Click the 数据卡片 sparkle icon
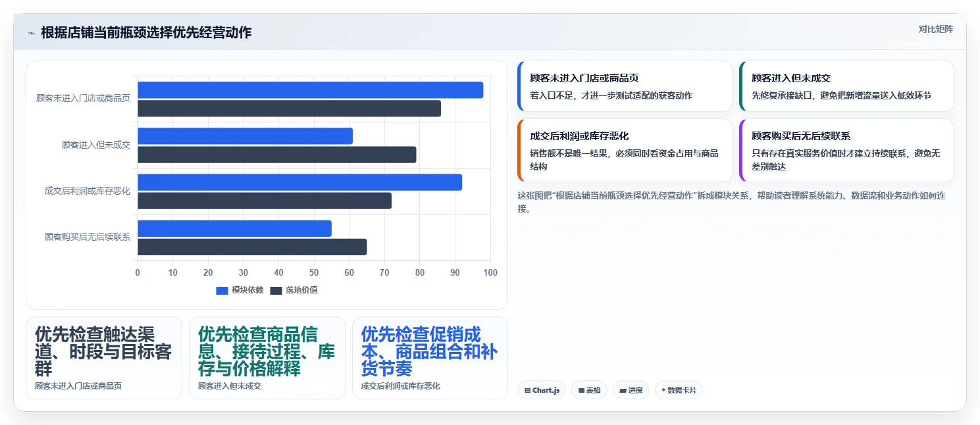 click(663, 390)
